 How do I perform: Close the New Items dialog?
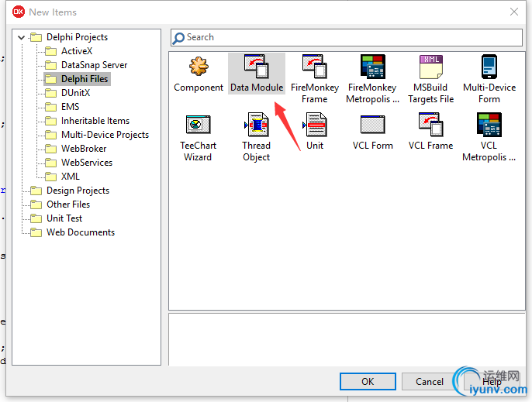click(514, 12)
